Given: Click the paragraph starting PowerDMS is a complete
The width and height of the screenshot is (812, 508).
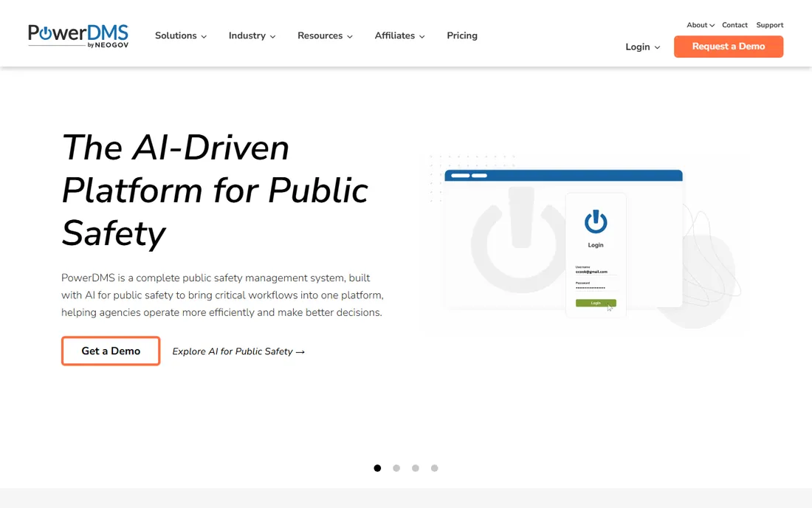Looking at the screenshot, I should [223, 295].
